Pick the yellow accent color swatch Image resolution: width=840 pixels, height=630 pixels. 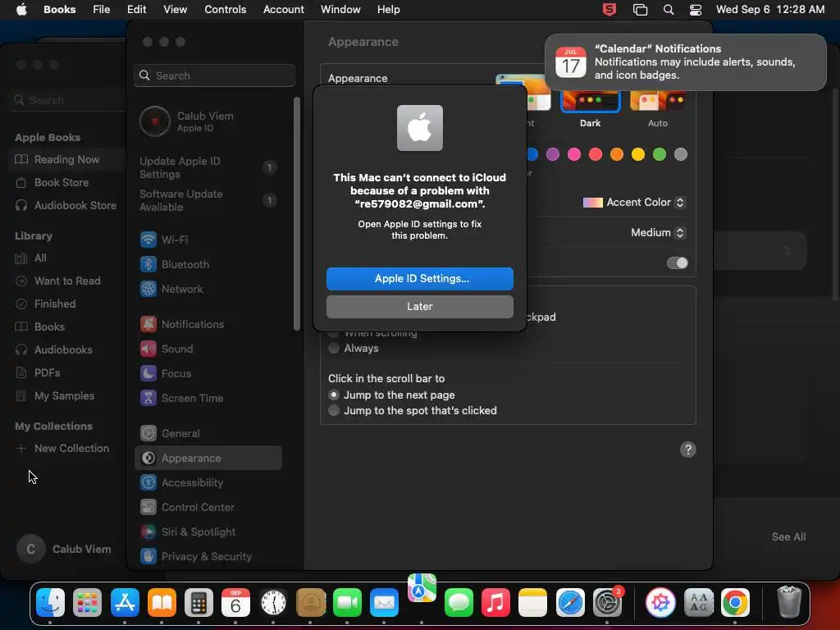tap(637, 154)
